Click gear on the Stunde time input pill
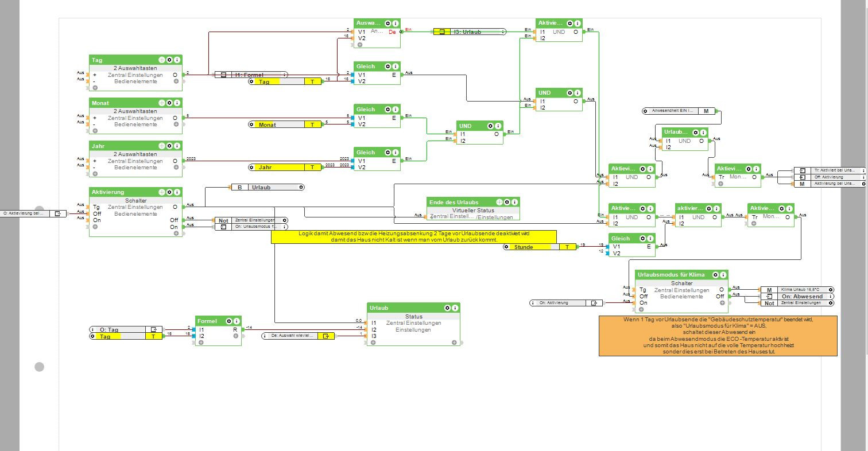The image size is (868, 451). [507, 247]
